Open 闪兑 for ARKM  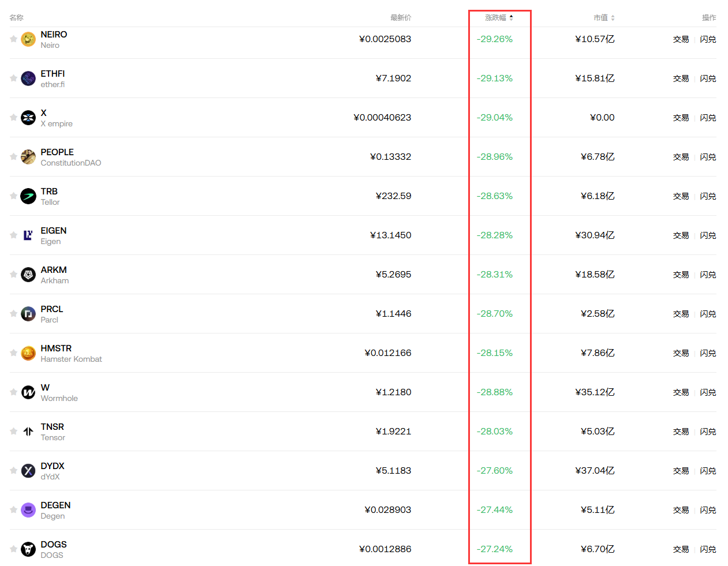[708, 275]
